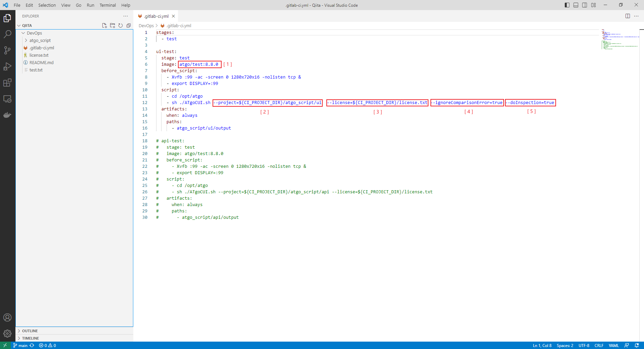The image size is (644, 349).
Task: Open the Selection menu
Action: click(47, 5)
